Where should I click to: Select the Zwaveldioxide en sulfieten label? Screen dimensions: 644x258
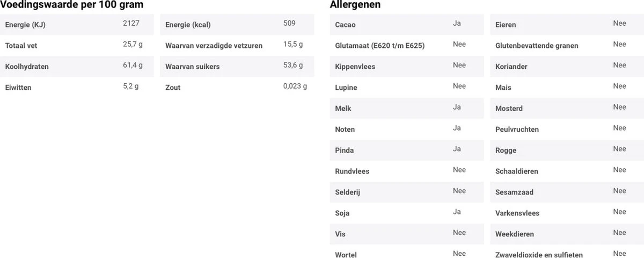coord(539,255)
